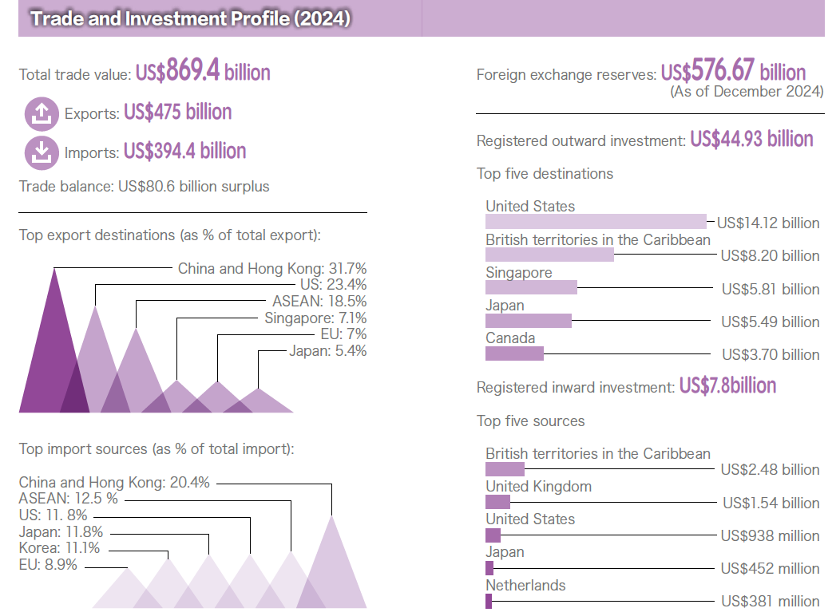This screenshot has height=616, width=840.
Task: Click the Trade and Investment Profile header
Action: click(188, 18)
